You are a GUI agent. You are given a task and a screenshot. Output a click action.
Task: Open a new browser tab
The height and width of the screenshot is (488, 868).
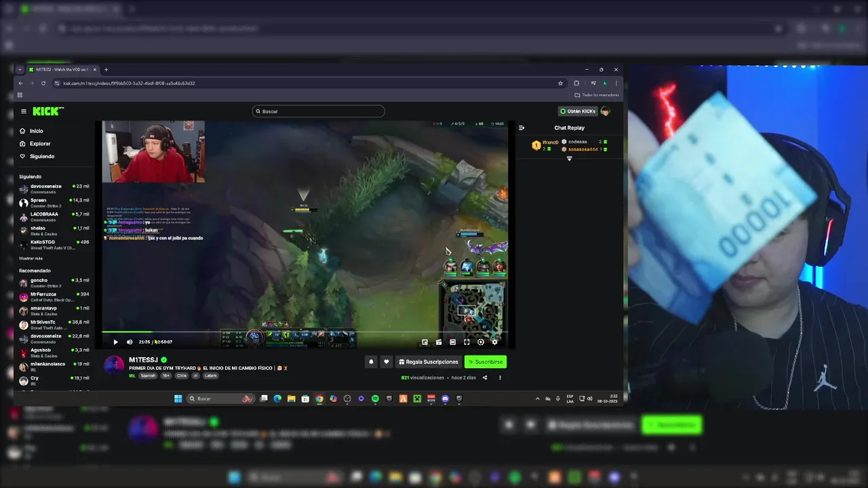pos(106,69)
